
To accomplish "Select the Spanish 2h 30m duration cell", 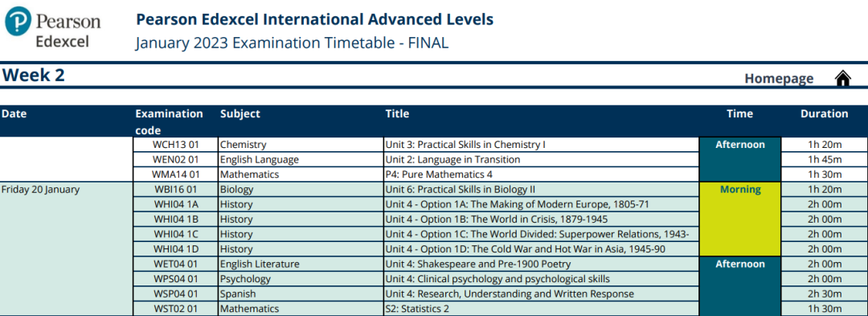I will (x=825, y=293).
